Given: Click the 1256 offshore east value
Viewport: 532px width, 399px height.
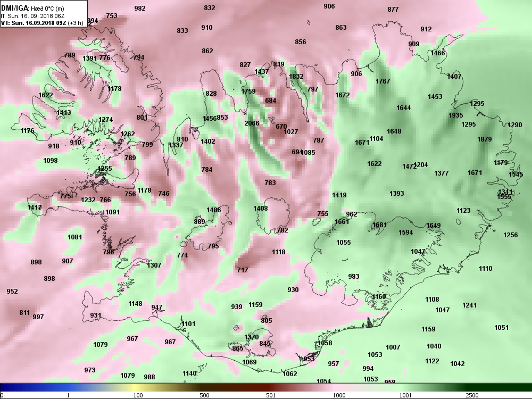Looking at the screenshot, I should pos(511,235).
